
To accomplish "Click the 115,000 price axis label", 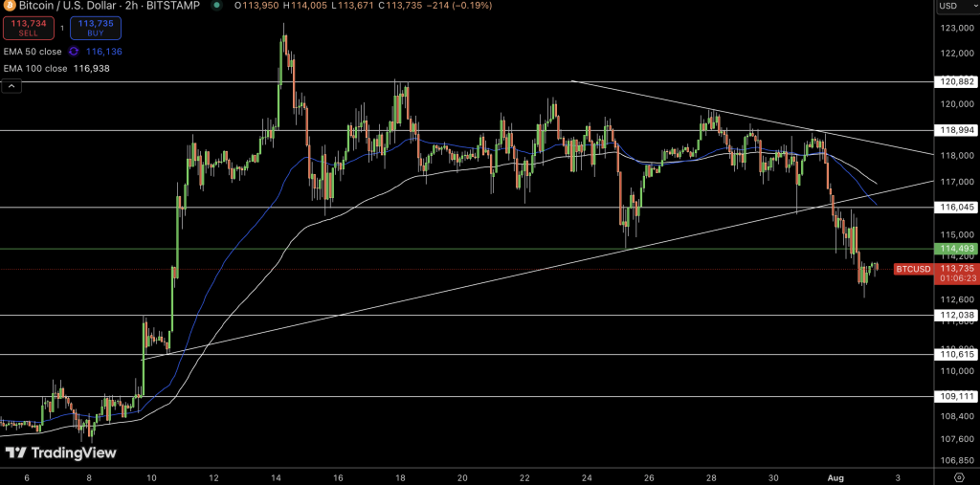I will click(x=957, y=234).
